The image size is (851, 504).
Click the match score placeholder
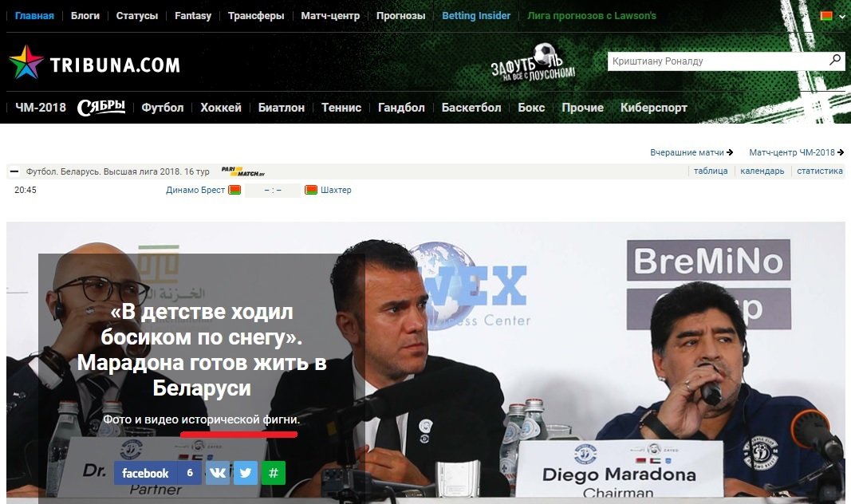[273, 190]
